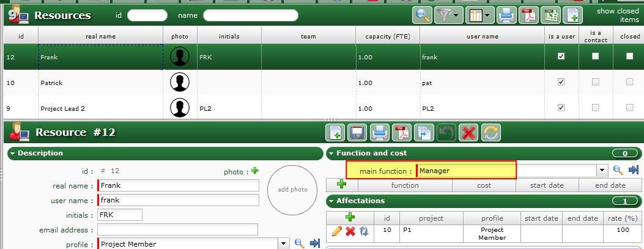Create new resource from list toolbar
The height and width of the screenshot is (249, 644).
point(573,16)
